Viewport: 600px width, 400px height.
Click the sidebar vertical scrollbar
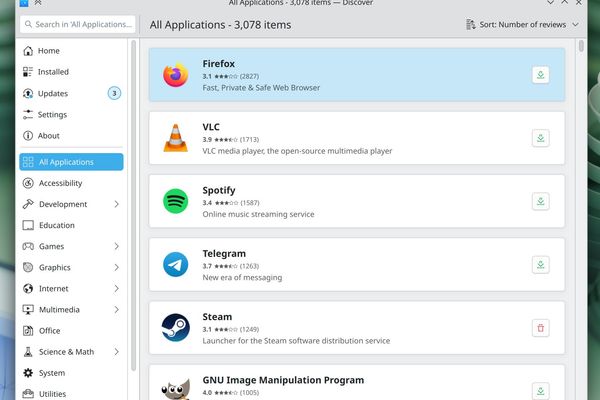pos(134,205)
